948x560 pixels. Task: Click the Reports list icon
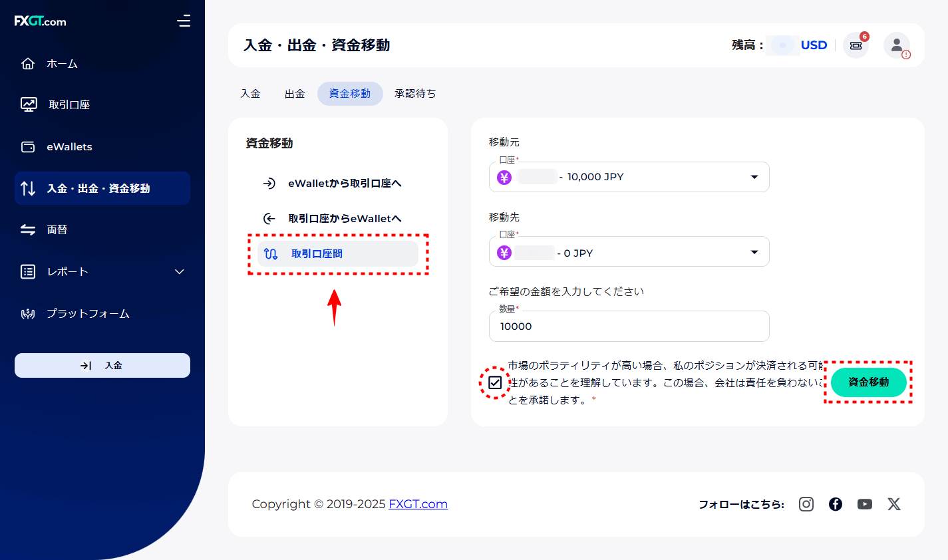click(28, 271)
